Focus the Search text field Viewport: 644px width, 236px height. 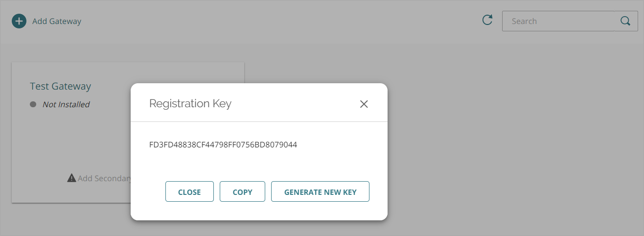tap(558, 22)
